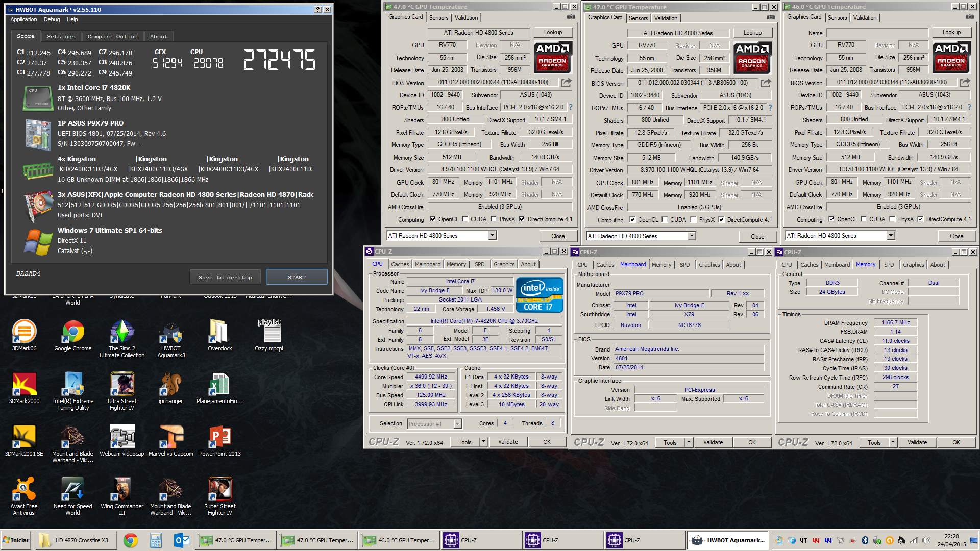980x551 pixels.
Task: Toggle DirectCompute checkbox in right GPU-Z window
Action: point(920,219)
